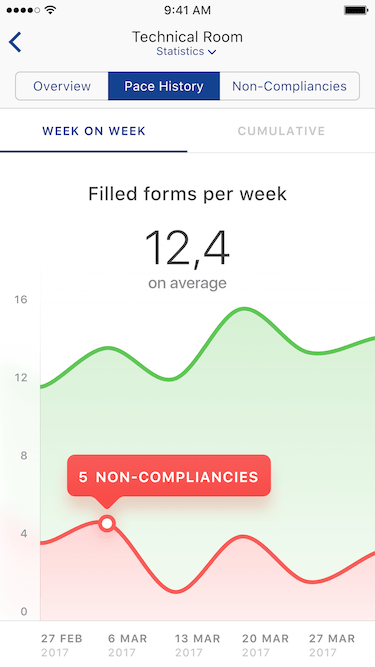The image size is (375, 667).
Task: Tap the battery icon in status bar
Action: (x=356, y=10)
